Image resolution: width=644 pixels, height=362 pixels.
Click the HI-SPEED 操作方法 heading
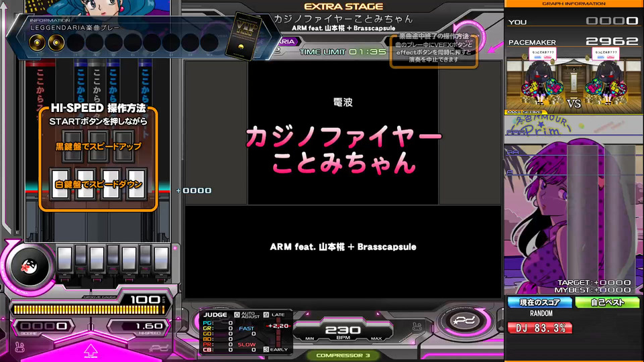pos(98,109)
